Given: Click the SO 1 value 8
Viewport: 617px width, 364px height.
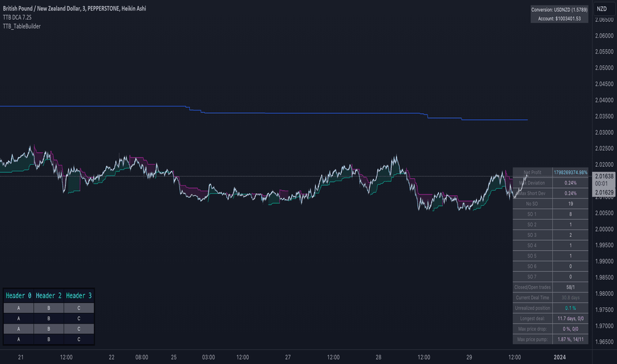Looking at the screenshot, I should [x=570, y=214].
